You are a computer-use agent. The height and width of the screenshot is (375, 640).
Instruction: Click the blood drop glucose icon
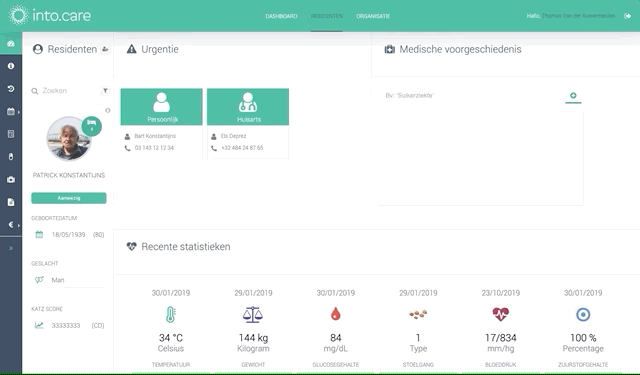pos(336,314)
